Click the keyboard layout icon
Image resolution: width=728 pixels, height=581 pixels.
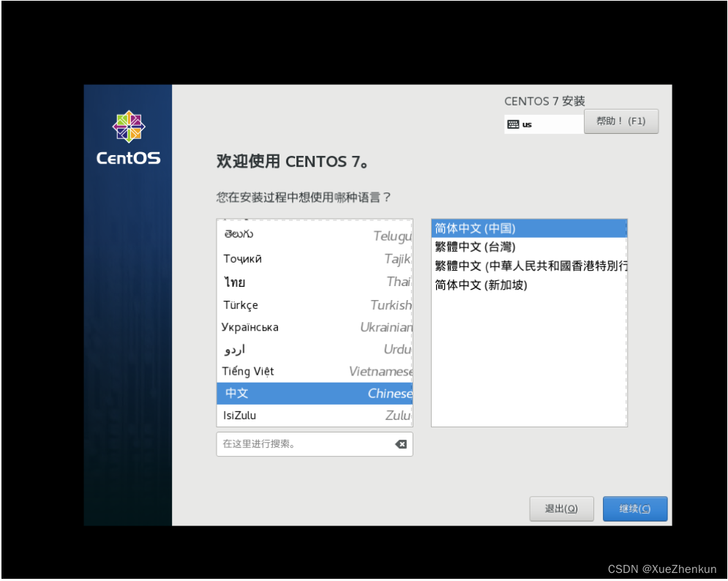point(513,124)
